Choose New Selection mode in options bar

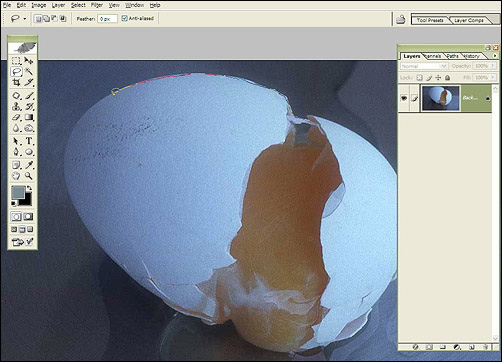[x=38, y=19]
